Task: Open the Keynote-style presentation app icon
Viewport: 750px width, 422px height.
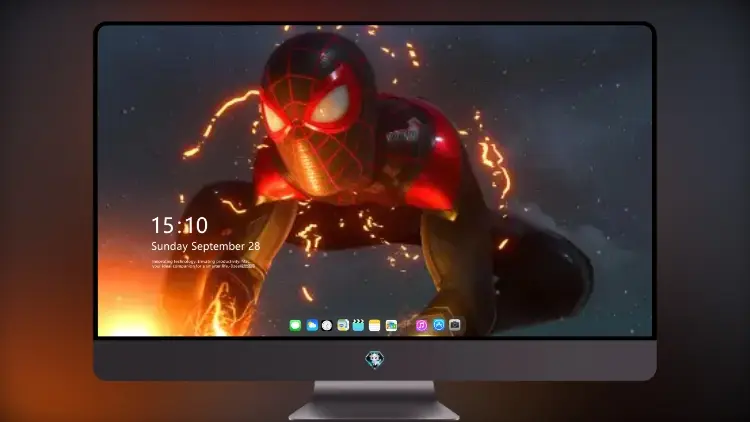Action: click(x=343, y=326)
